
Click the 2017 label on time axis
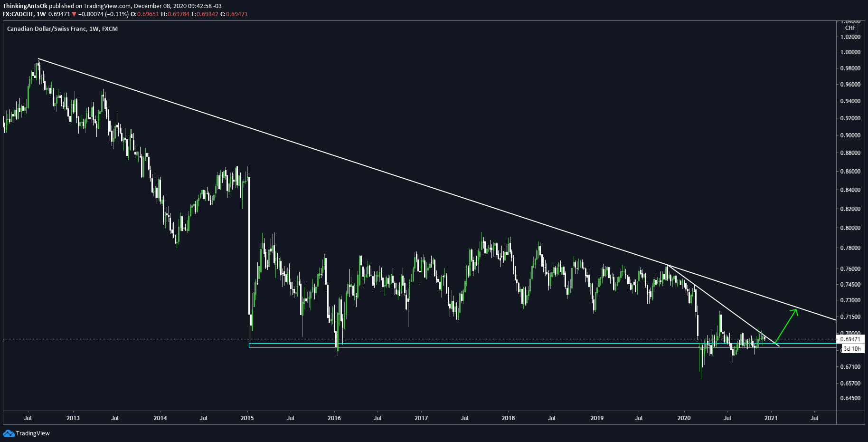(421, 418)
